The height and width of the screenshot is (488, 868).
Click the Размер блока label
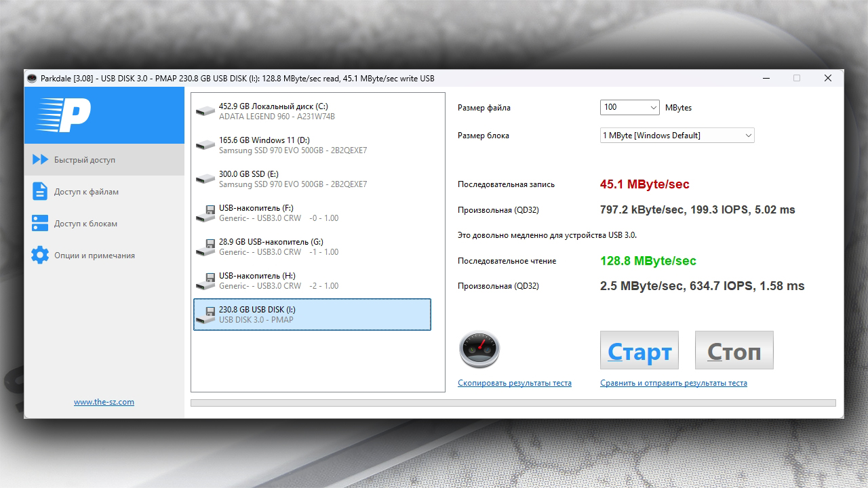(x=484, y=136)
